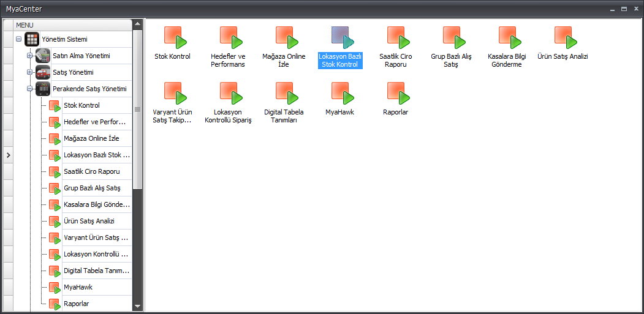The height and width of the screenshot is (314, 644).
Task: Select Stok Kontrol label in tree
Action: click(x=81, y=105)
